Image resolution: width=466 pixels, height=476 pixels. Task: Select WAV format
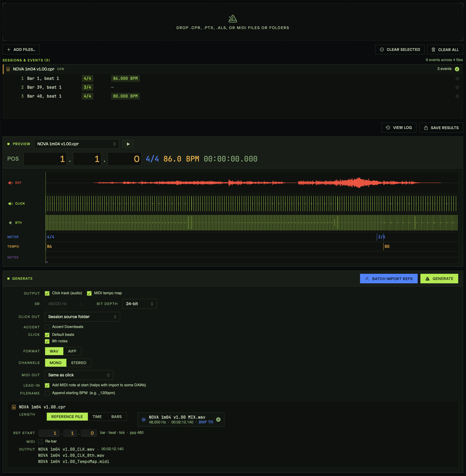[54, 351]
